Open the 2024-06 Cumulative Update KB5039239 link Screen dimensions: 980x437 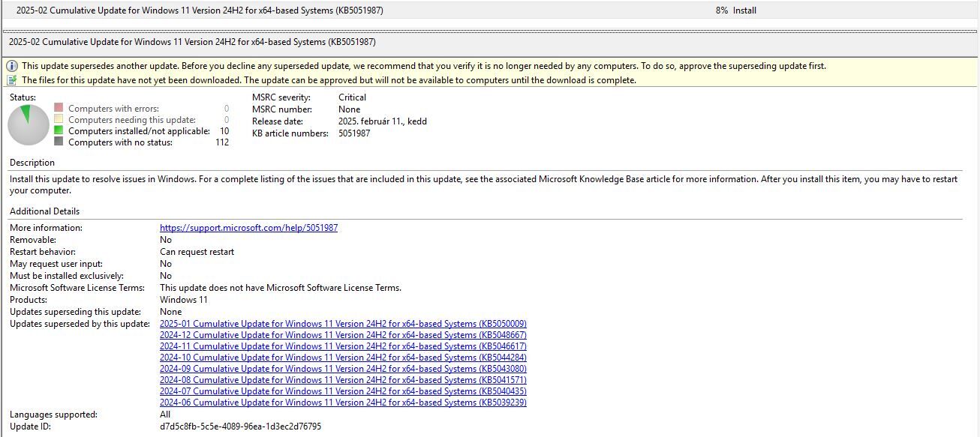(x=343, y=403)
